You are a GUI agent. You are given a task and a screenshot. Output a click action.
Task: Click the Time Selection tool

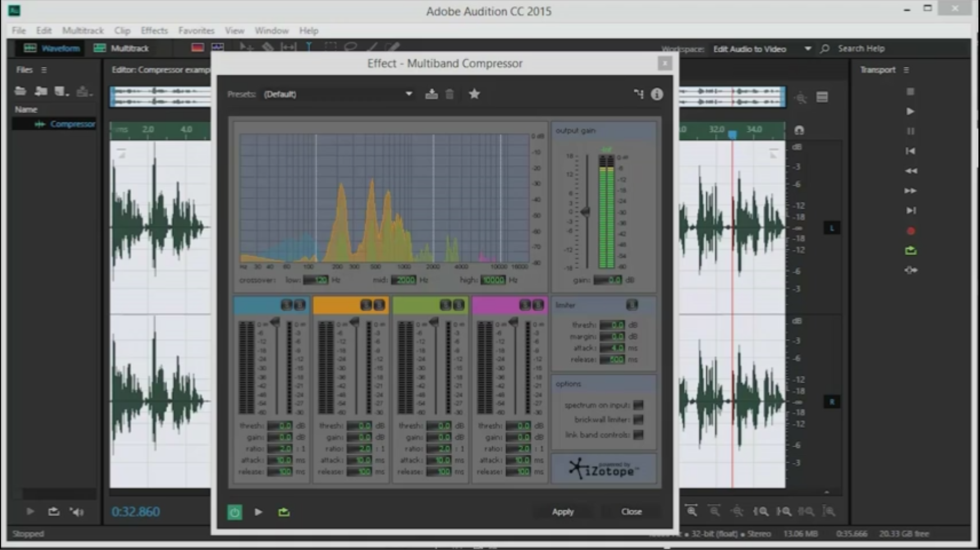point(309,47)
